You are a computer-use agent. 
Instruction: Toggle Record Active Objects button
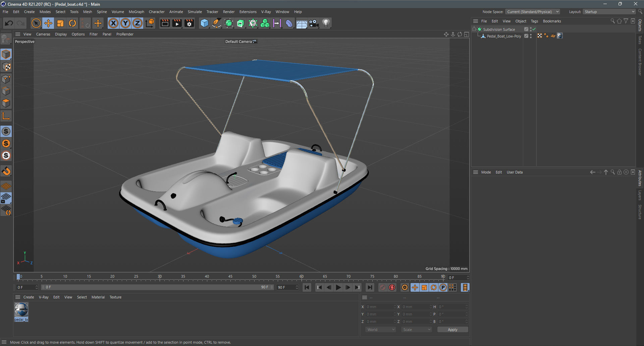pyautogui.click(x=382, y=287)
